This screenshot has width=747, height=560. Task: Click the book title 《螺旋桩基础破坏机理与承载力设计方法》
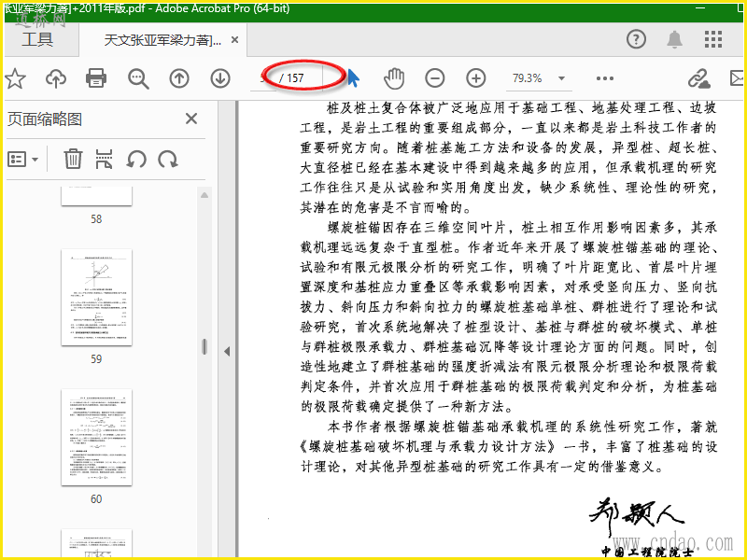tap(428, 447)
